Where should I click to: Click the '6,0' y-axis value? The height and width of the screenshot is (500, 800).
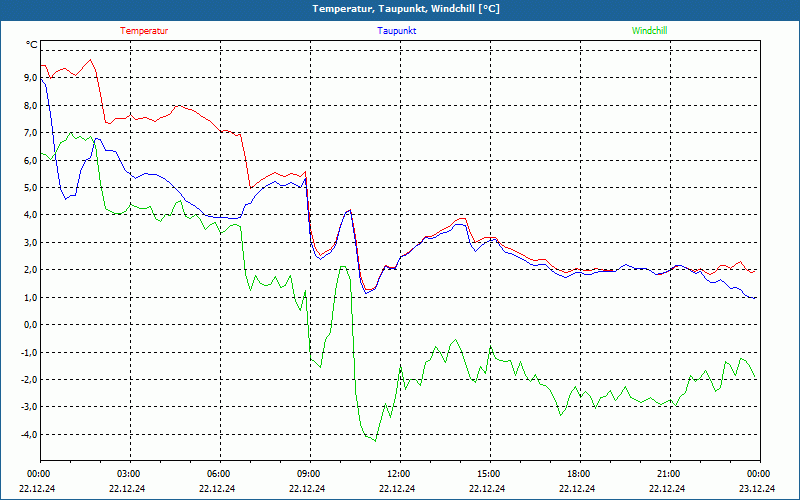pyautogui.click(x=30, y=160)
